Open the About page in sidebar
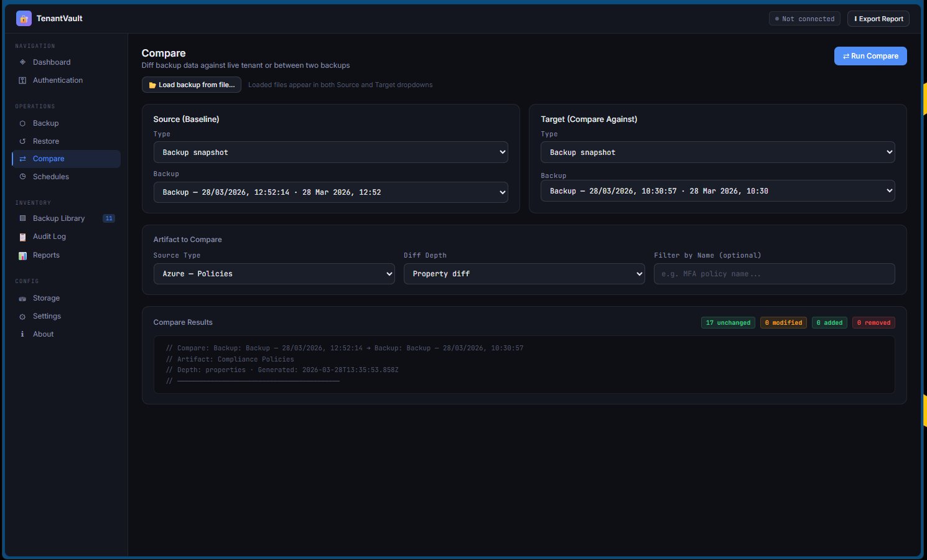 click(43, 334)
